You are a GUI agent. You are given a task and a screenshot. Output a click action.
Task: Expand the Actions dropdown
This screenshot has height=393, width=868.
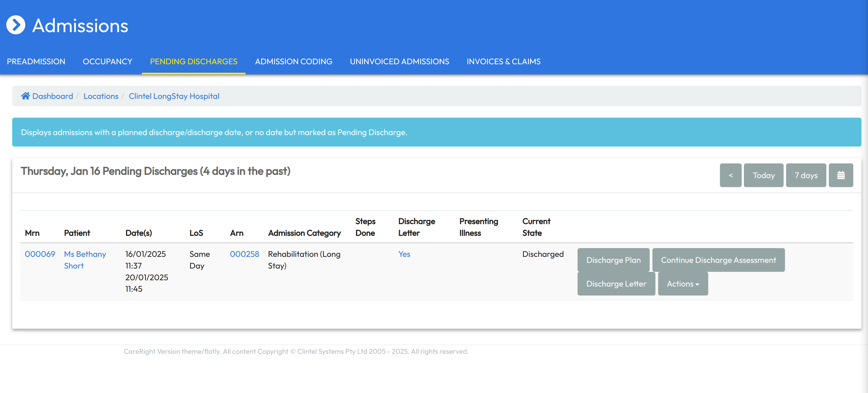(682, 284)
